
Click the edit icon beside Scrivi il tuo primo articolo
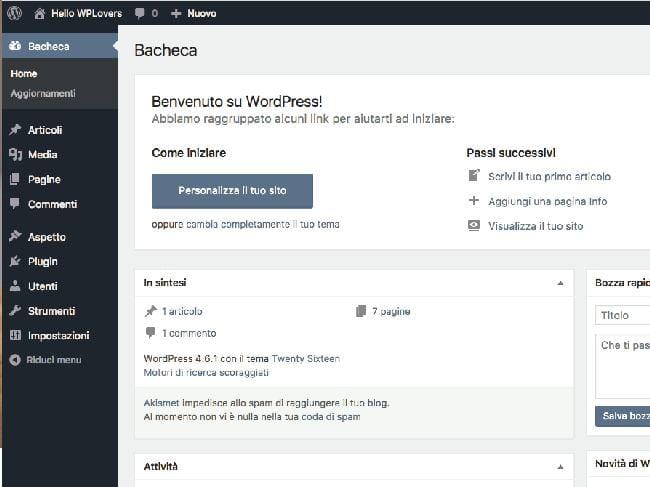click(x=474, y=176)
